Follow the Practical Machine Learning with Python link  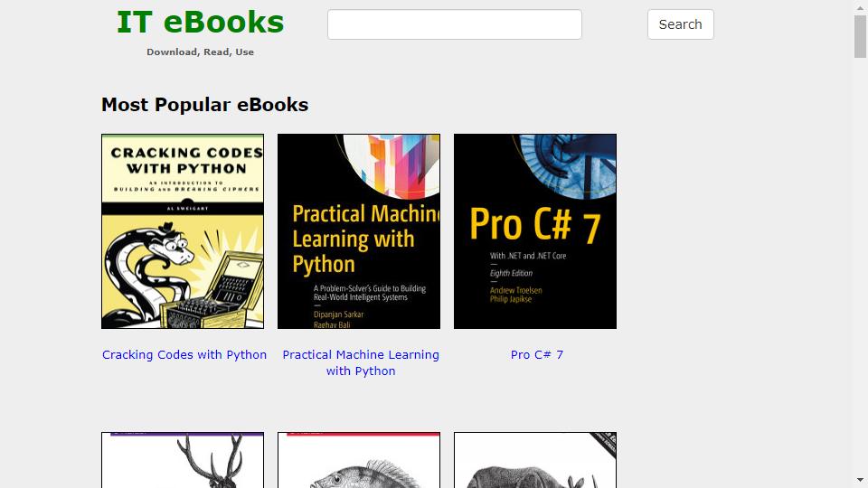(361, 362)
